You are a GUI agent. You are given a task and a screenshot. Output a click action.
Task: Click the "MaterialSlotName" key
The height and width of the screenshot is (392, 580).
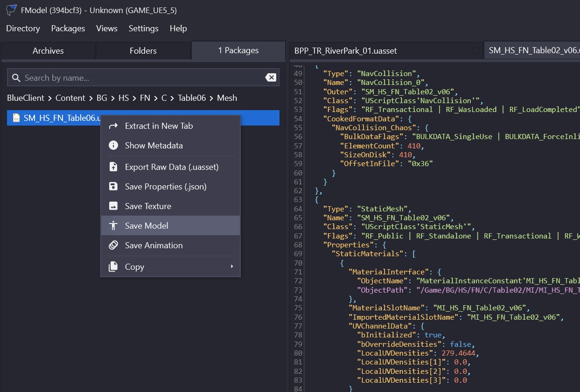(x=386, y=308)
